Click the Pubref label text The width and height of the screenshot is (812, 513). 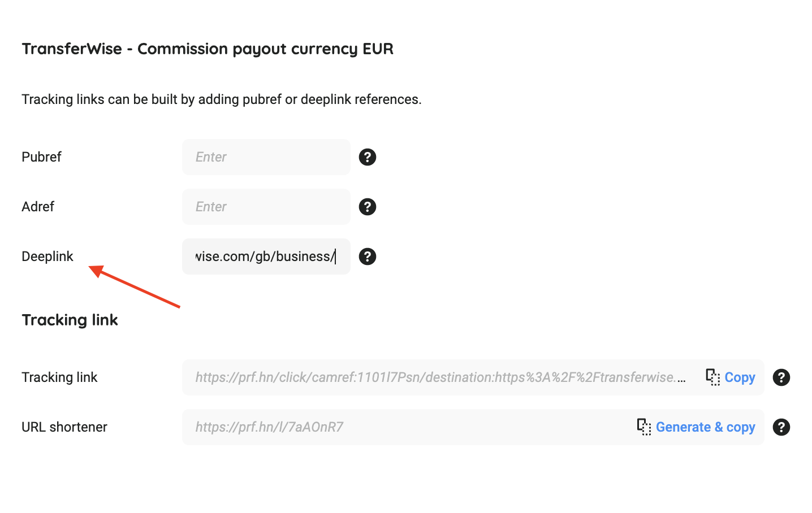41,157
